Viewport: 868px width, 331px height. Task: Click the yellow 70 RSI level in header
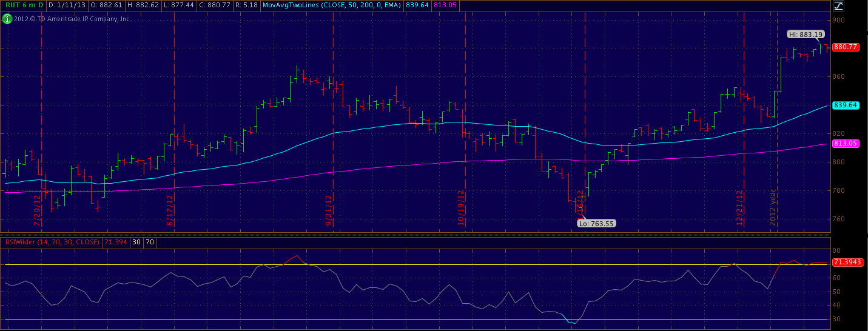[x=150, y=242]
